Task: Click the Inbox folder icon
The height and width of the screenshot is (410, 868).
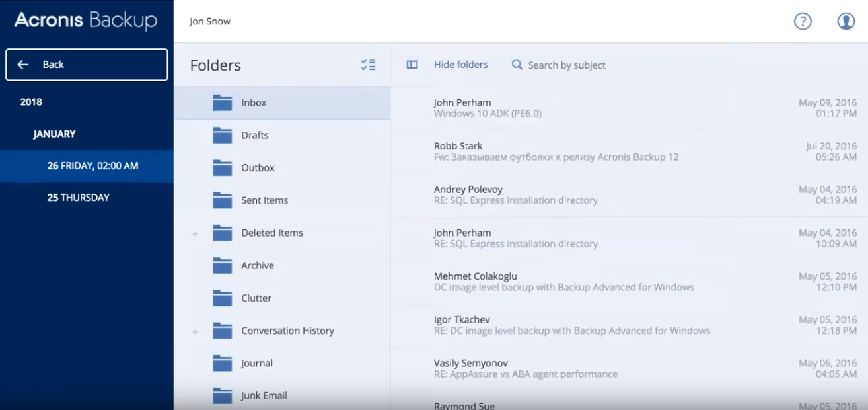Action: click(223, 102)
